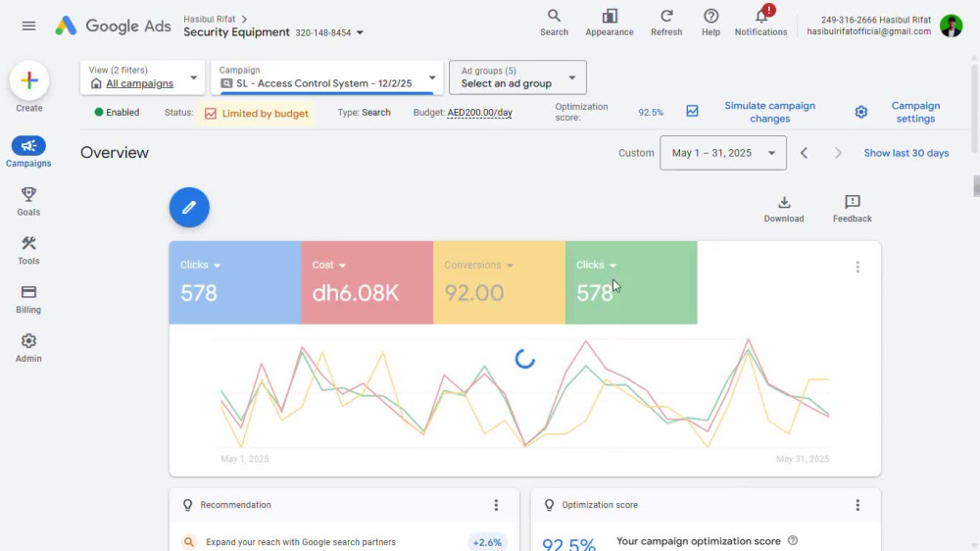
Task: Click the Google Ads logo
Action: 113,25
